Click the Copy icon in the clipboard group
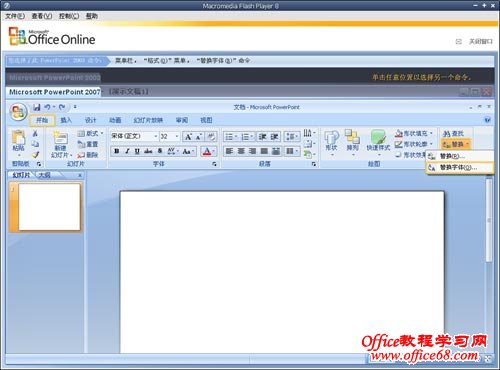 [x=35, y=144]
